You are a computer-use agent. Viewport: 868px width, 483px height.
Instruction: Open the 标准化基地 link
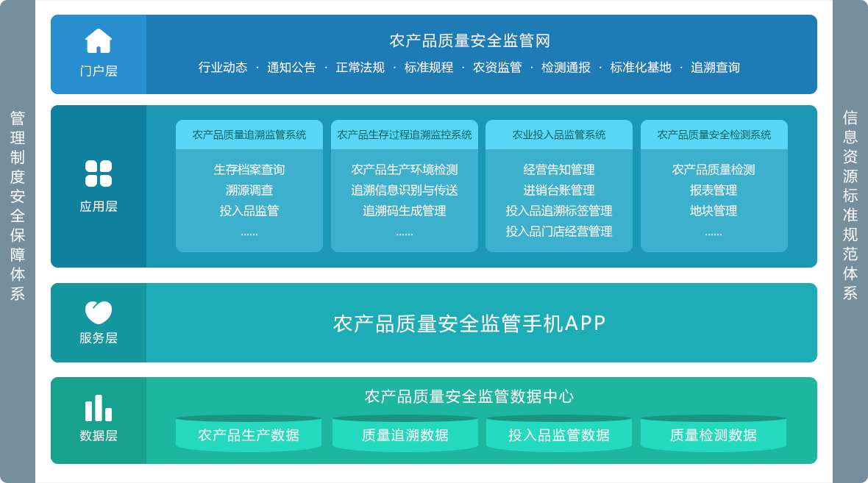[x=641, y=68]
